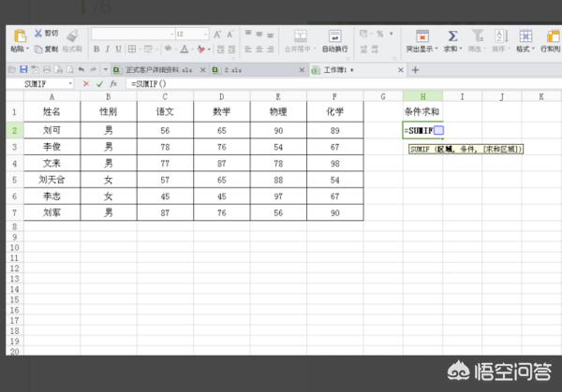Select the Format Painter (格式刷) brush

72,36
